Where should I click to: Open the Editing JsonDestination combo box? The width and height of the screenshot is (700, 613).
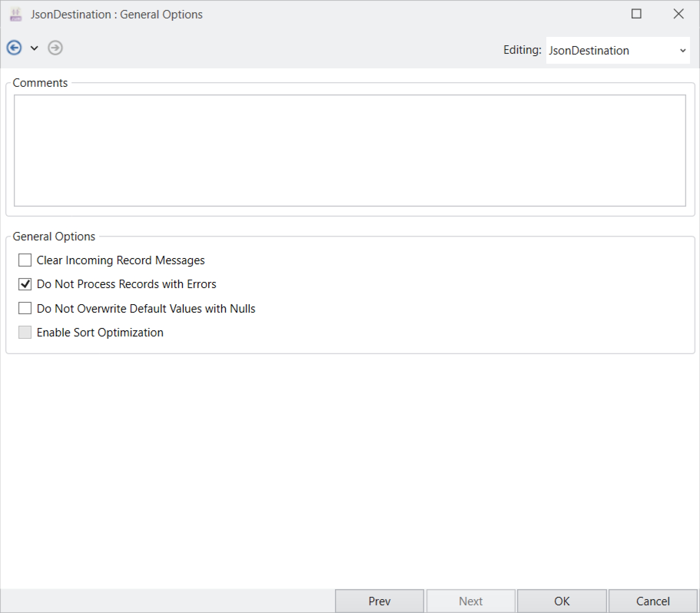coord(618,50)
